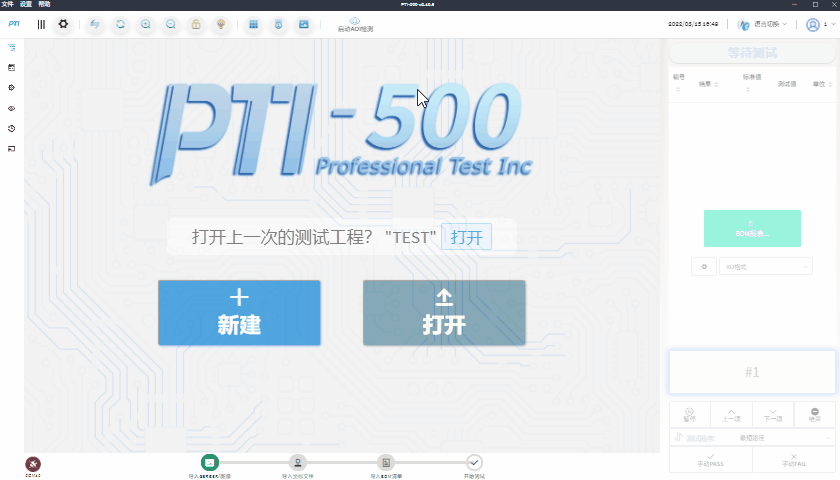Click the 下一项 next item button

[x=773, y=415]
